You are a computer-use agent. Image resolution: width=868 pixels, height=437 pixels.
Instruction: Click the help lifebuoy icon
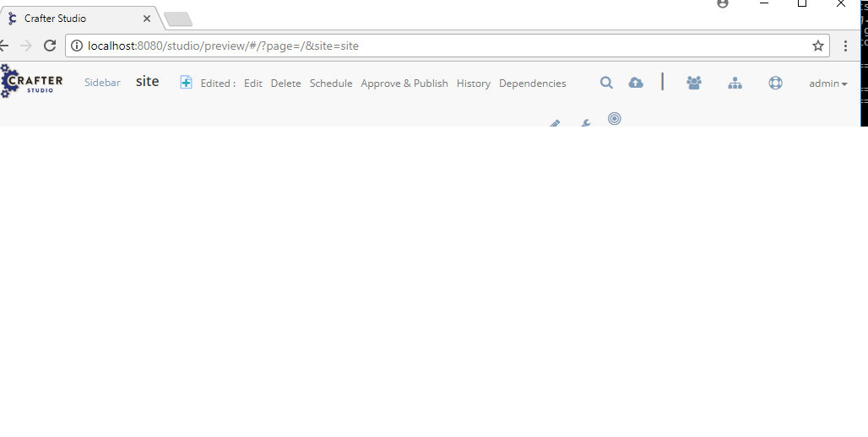[x=776, y=83]
